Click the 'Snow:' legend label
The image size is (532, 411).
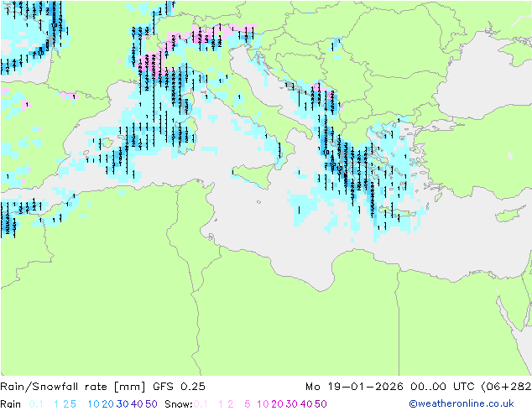click(x=179, y=404)
